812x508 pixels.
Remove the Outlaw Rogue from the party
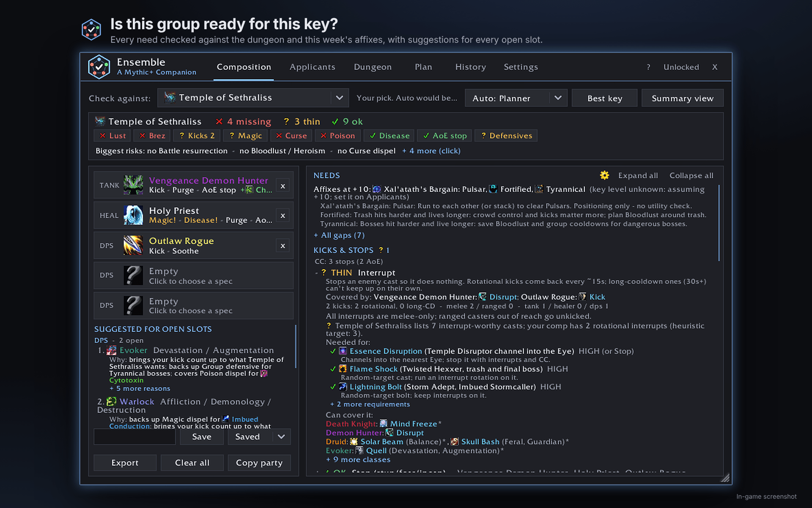[x=283, y=246]
